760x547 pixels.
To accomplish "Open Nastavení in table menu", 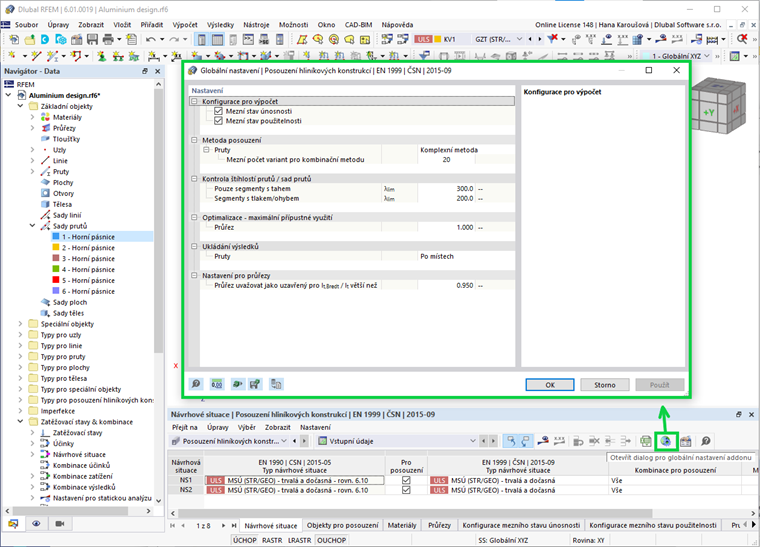I will pos(315,427).
